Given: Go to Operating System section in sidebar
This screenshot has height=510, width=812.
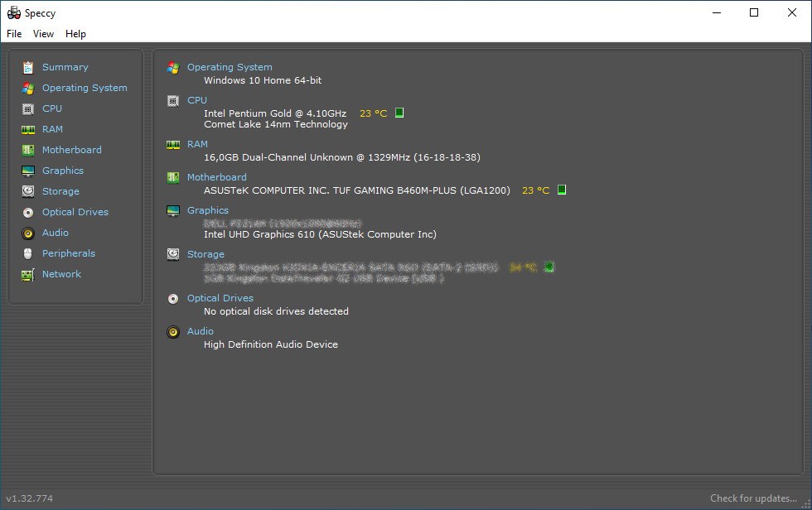Looking at the screenshot, I should (85, 88).
